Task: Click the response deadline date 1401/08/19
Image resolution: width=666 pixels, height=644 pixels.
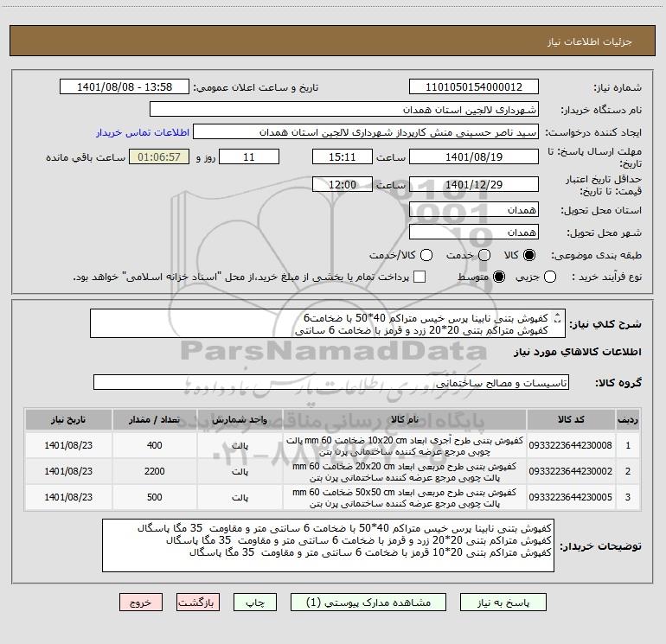Action: point(474,156)
